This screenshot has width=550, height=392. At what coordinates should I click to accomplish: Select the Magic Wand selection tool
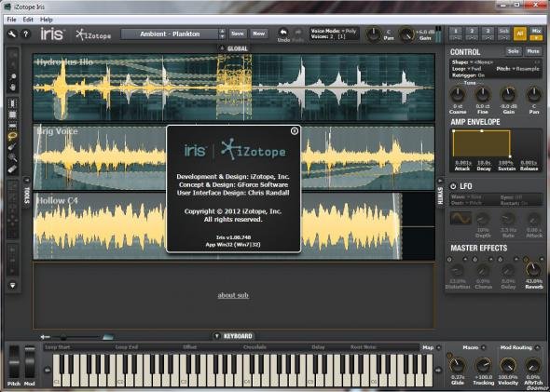(x=12, y=158)
